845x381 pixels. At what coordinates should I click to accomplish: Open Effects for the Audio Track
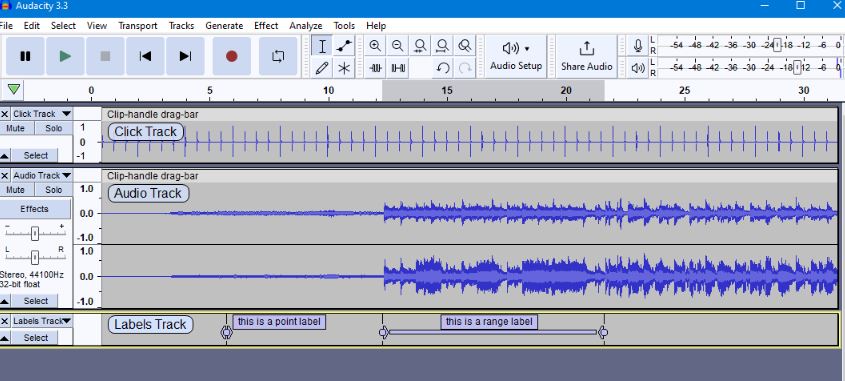tap(35, 209)
